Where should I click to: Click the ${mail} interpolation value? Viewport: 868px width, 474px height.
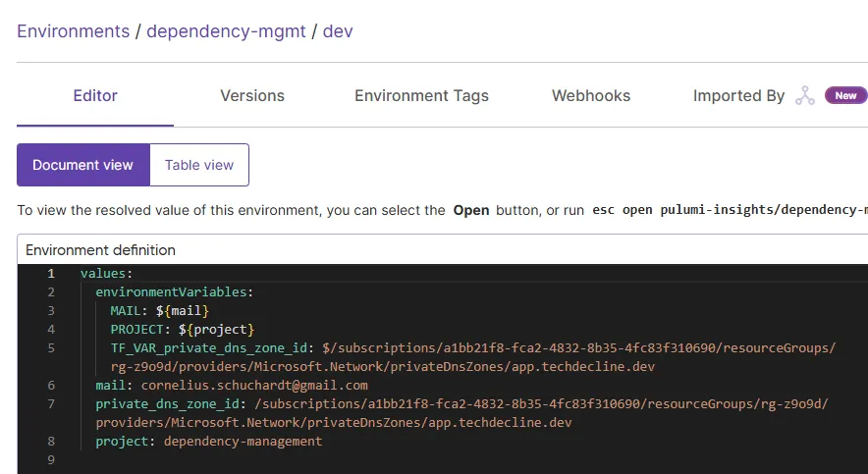pos(182,310)
